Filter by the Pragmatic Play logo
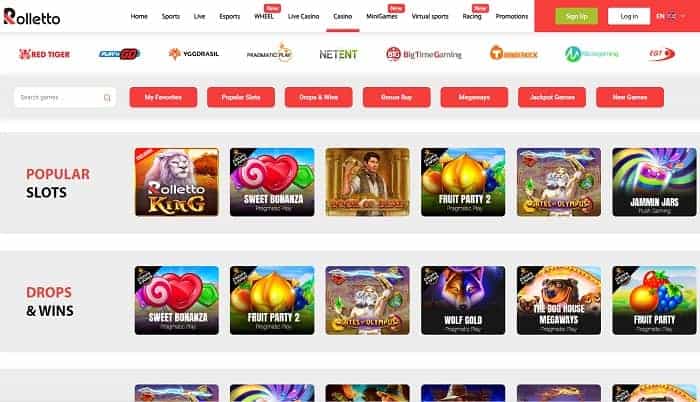 pos(269,54)
